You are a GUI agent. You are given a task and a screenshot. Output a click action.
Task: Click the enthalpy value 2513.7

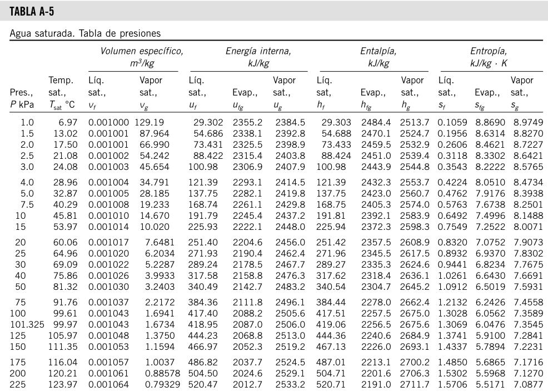pyautogui.click(x=415, y=122)
